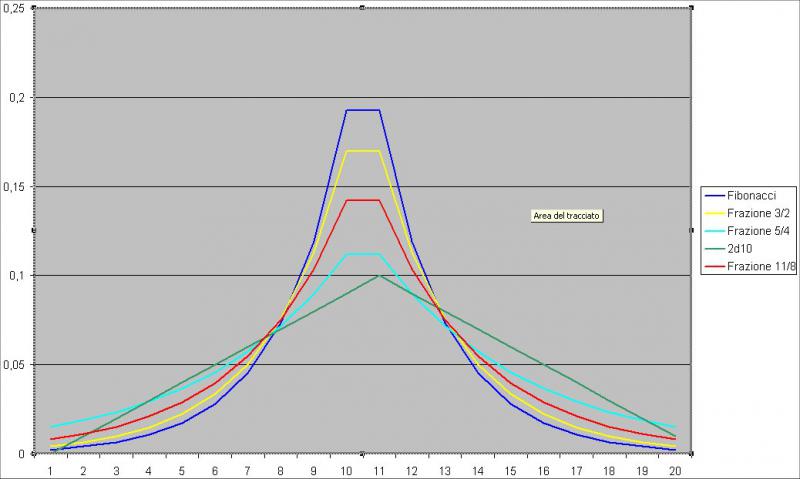This screenshot has width=800, height=479.
Task: Click the flat peak of the red curve
Action: tap(362, 200)
